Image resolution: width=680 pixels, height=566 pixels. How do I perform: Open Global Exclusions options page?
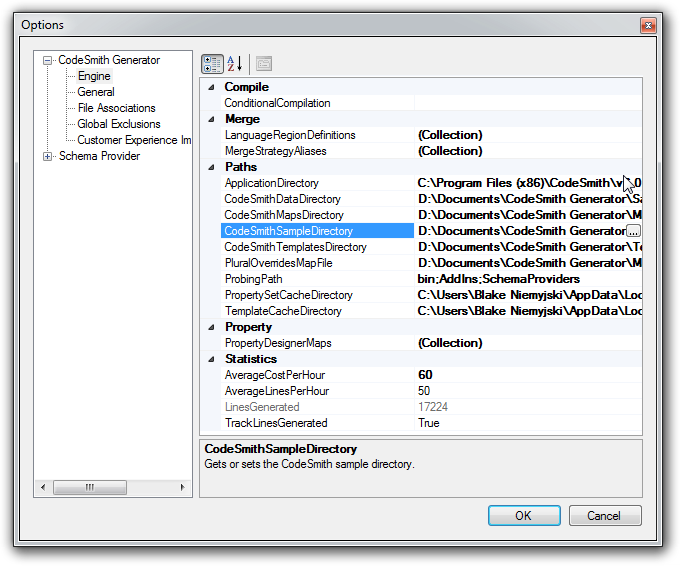pyautogui.click(x=119, y=124)
